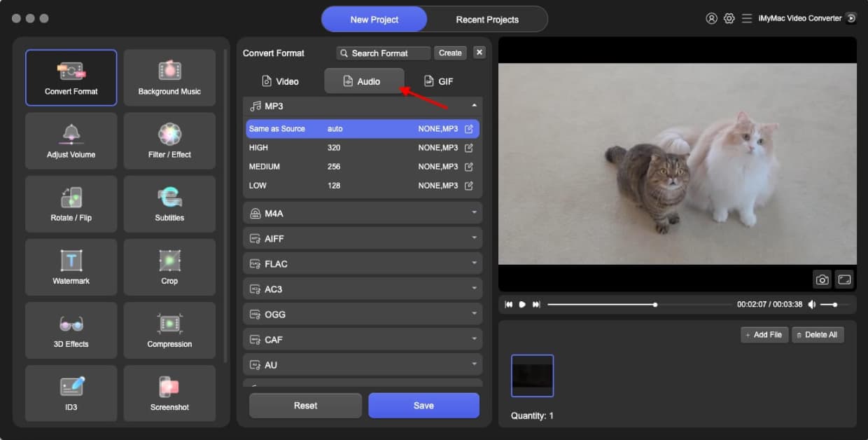Select the Same as Source preset row

tap(363, 129)
